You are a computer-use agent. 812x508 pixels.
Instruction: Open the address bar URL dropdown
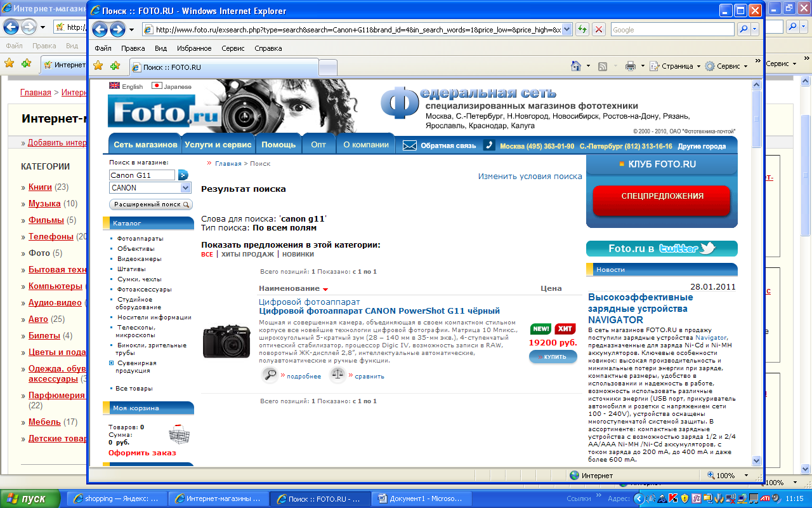566,29
